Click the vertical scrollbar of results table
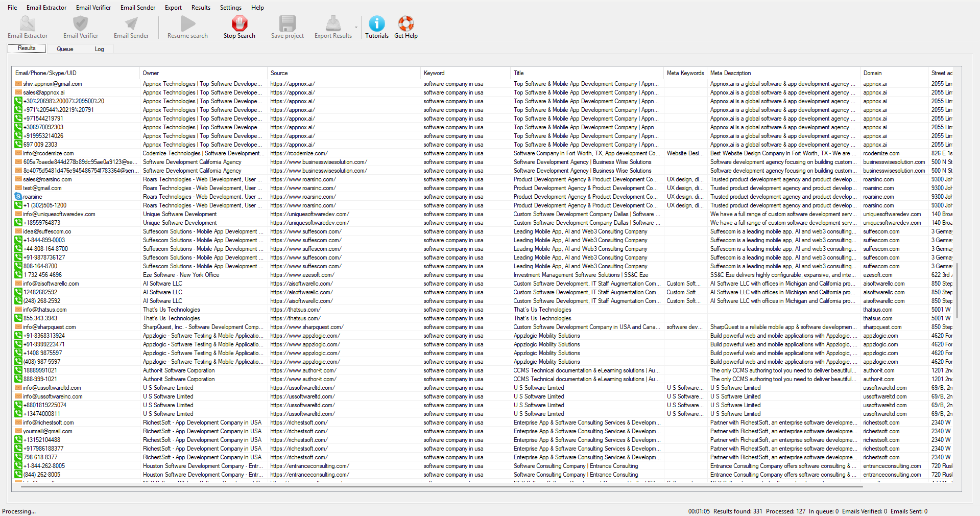The height and width of the screenshot is (516, 980). point(958,291)
